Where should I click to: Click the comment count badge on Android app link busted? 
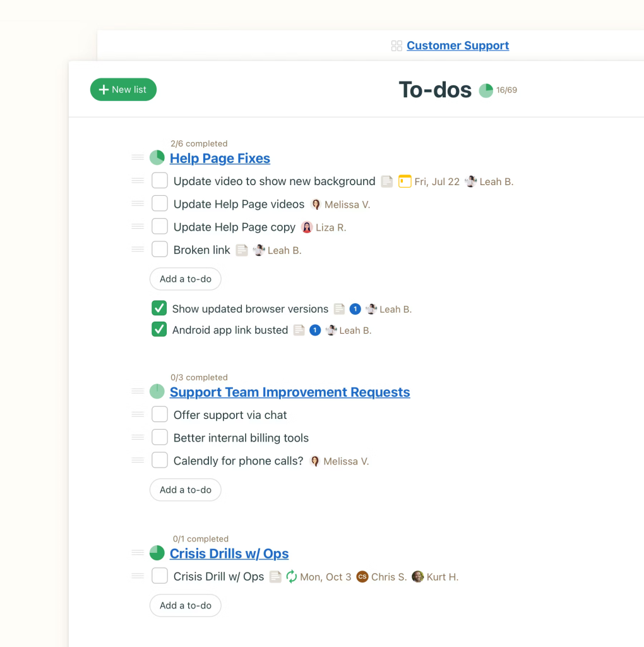315,330
